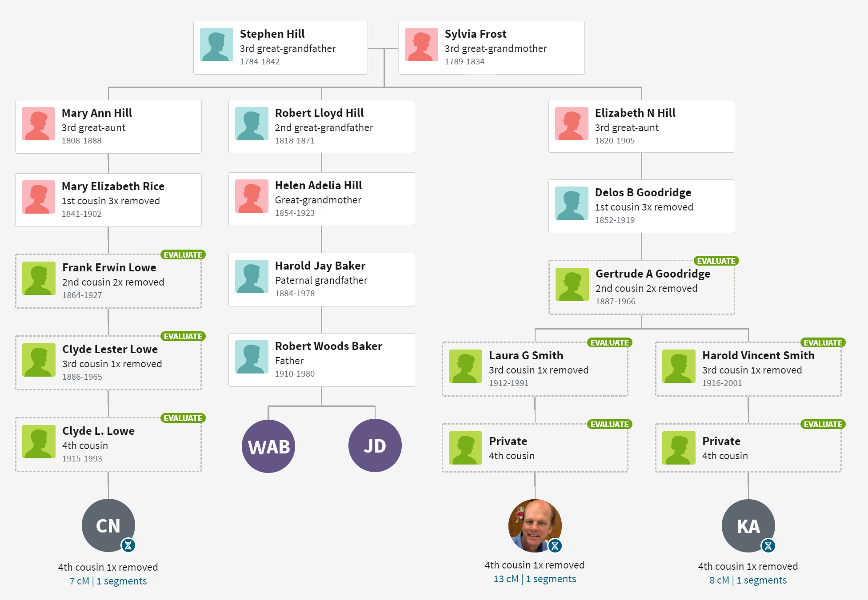Open the 13 cM 1 segments link
Viewport: 868px width, 600px height.
(x=535, y=579)
